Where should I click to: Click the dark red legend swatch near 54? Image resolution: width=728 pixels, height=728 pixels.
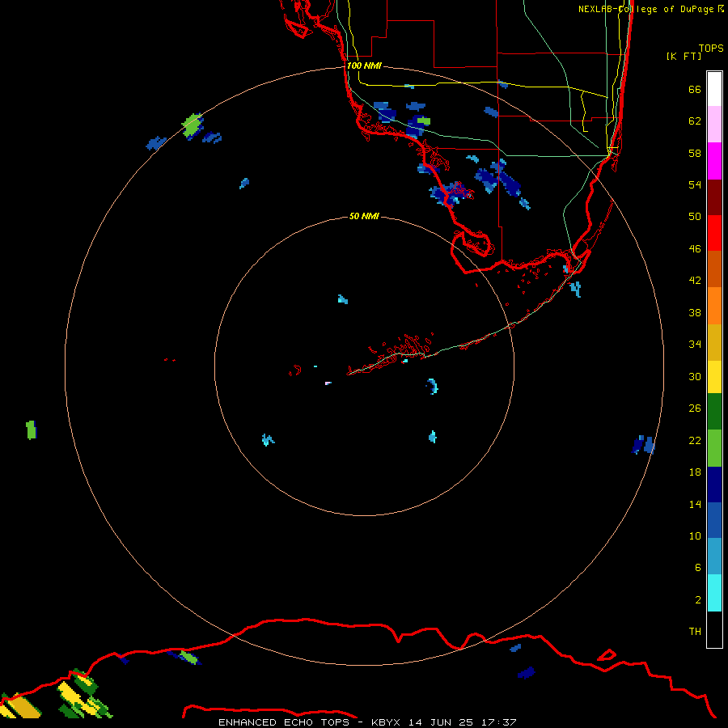pos(714,197)
